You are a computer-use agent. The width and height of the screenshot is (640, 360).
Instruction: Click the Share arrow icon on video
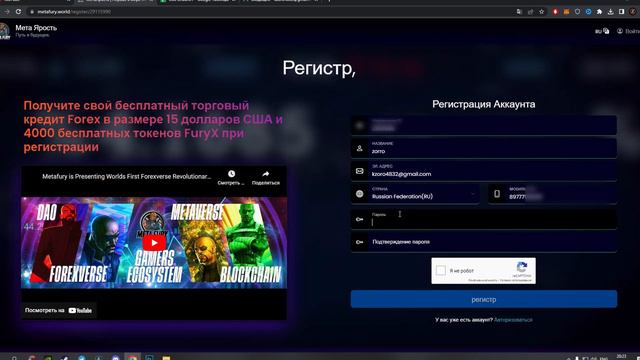[266, 174]
